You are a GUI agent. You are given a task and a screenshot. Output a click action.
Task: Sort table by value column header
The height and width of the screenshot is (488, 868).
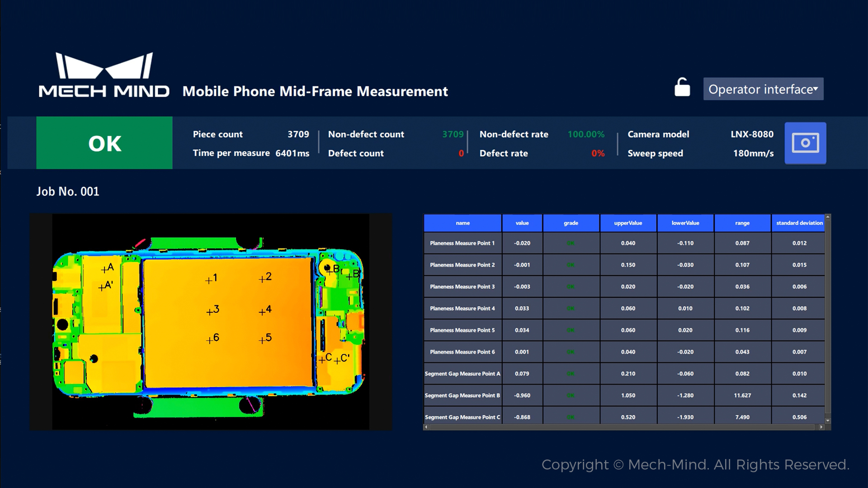[x=522, y=223]
